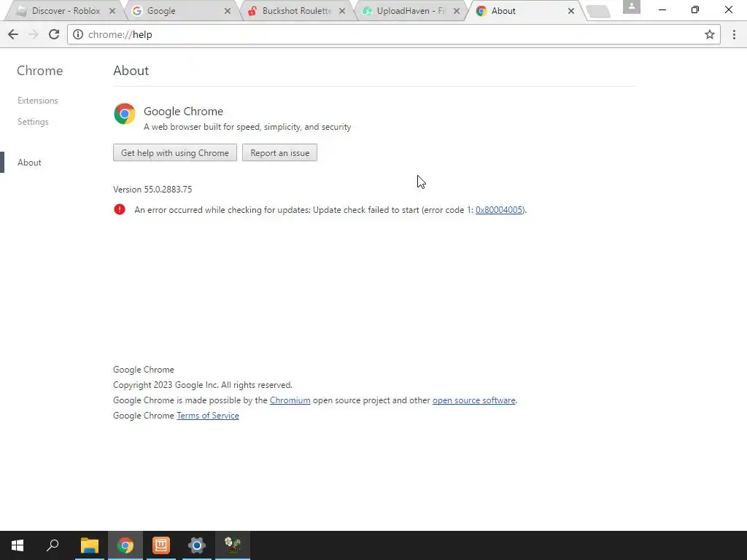
Task: Open the open source software link
Action: tap(473, 400)
